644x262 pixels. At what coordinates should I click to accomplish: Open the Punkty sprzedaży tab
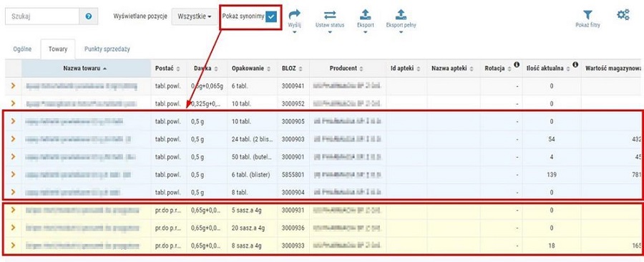[x=107, y=49]
